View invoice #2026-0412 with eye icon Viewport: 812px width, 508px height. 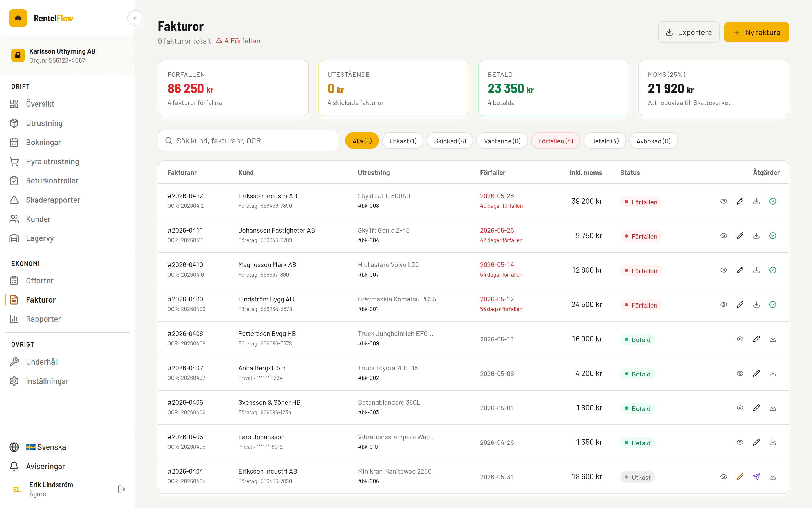pyautogui.click(x=724, y=201)
